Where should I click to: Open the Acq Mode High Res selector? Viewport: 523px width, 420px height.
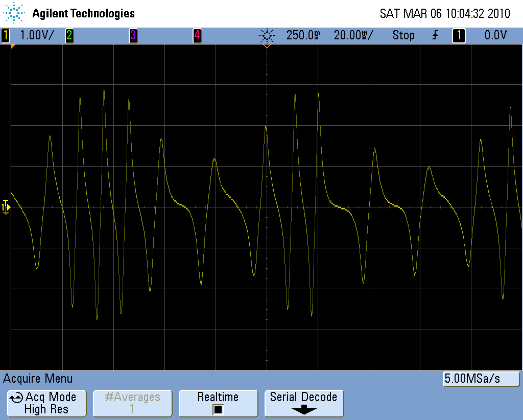tap(46, 403)
